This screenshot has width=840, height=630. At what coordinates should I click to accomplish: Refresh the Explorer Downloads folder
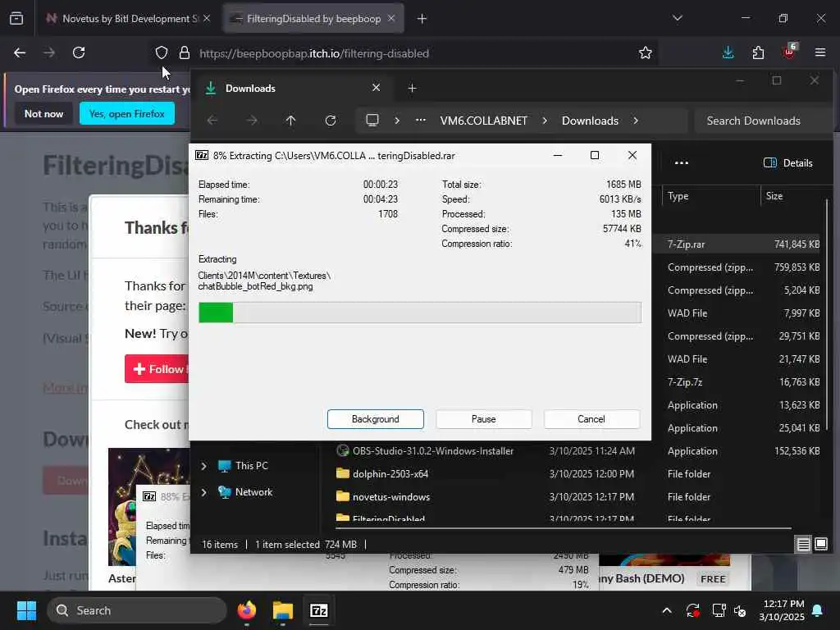point(331,121)
